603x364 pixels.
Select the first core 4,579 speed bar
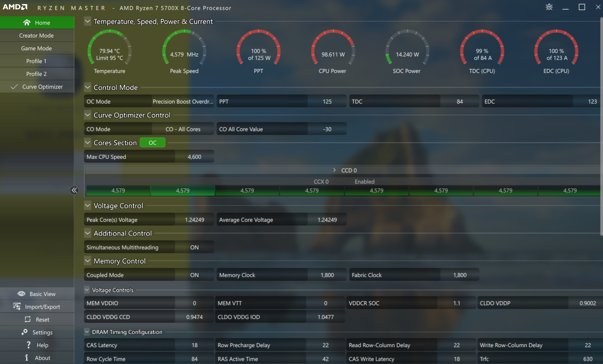(118, 190)
